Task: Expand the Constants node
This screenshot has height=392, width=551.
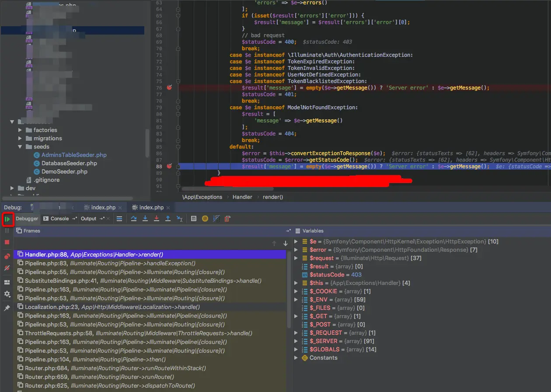Action: (296, 357)
